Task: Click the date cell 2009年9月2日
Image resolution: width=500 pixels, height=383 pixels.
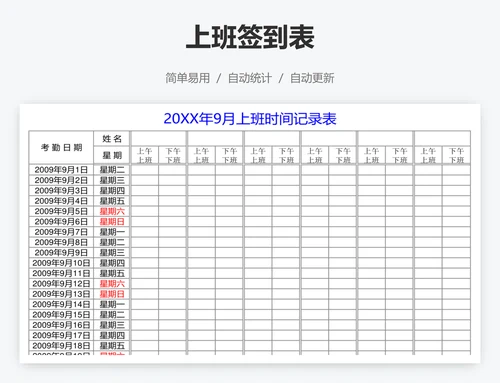Action: (61, 180)
